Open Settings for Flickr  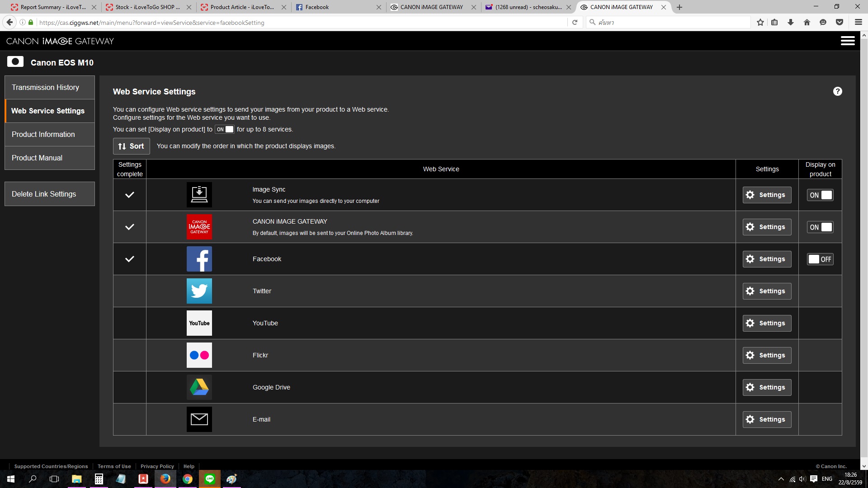(x=767, y=355)
